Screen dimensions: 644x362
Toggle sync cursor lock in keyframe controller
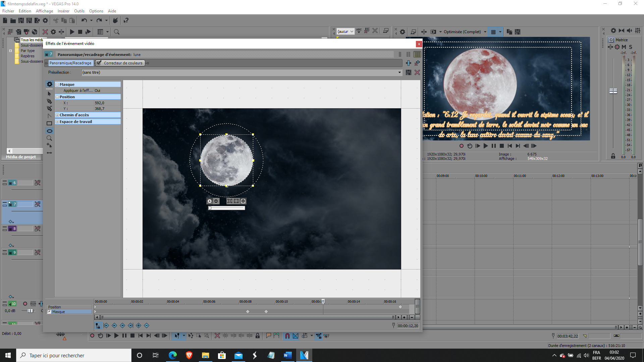[x=98, y=325]
